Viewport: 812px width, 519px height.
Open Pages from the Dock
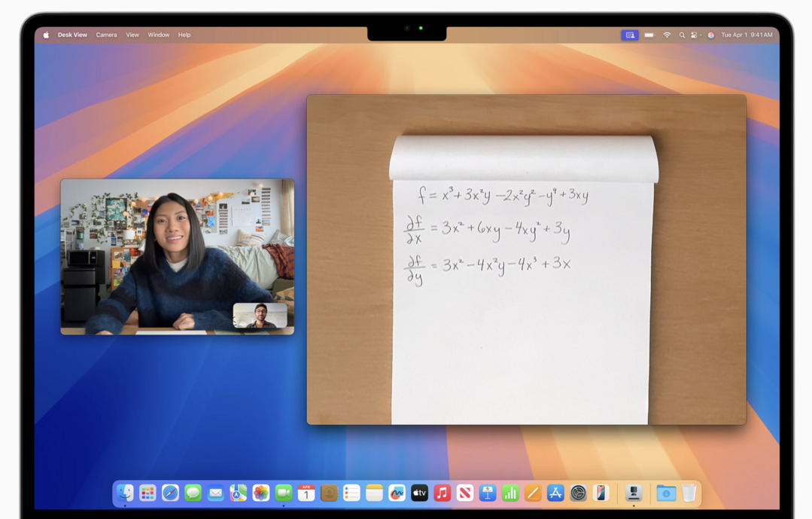[533, 493]
